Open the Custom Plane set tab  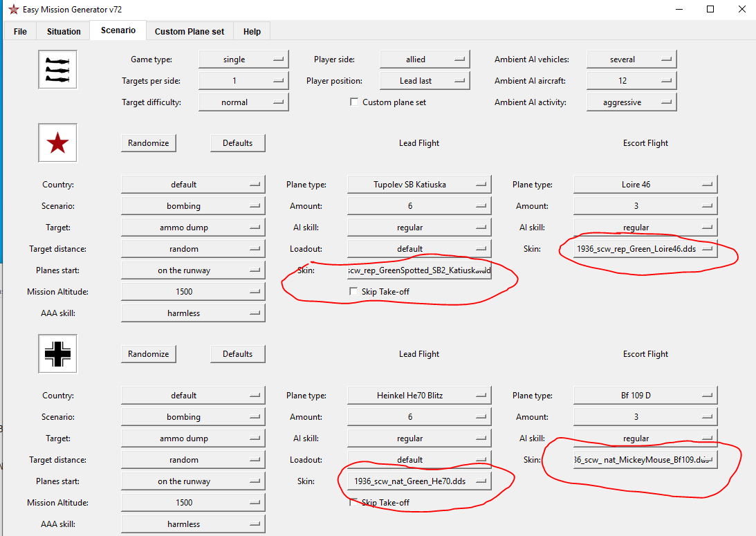(x=190, y=31)
